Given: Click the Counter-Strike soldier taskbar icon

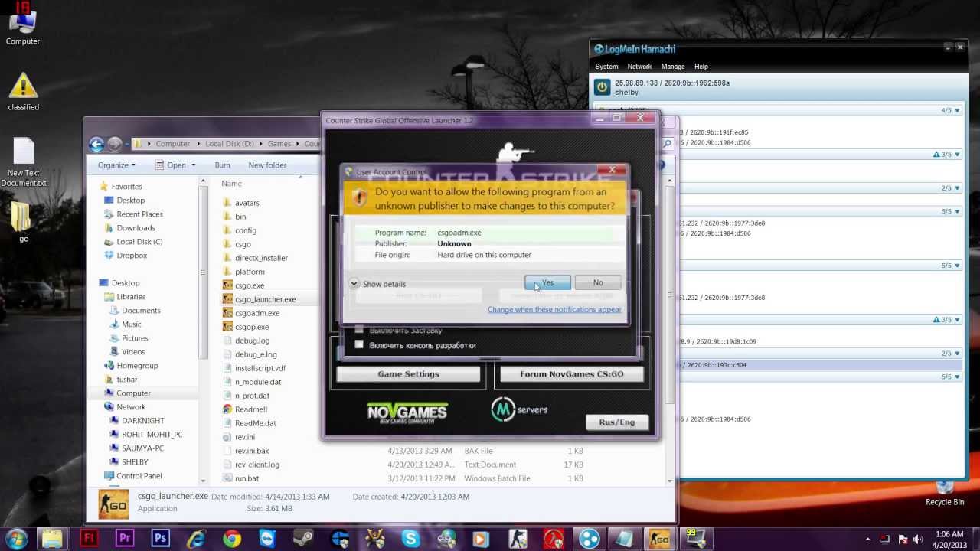Looking at the screenshot, I should coord(518,538).
